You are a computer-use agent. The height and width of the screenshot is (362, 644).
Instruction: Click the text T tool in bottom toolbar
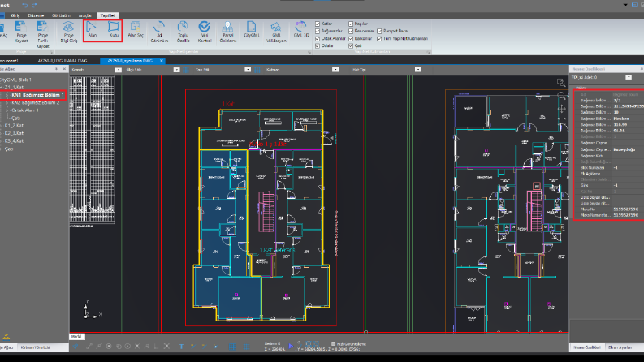point(182,347)
